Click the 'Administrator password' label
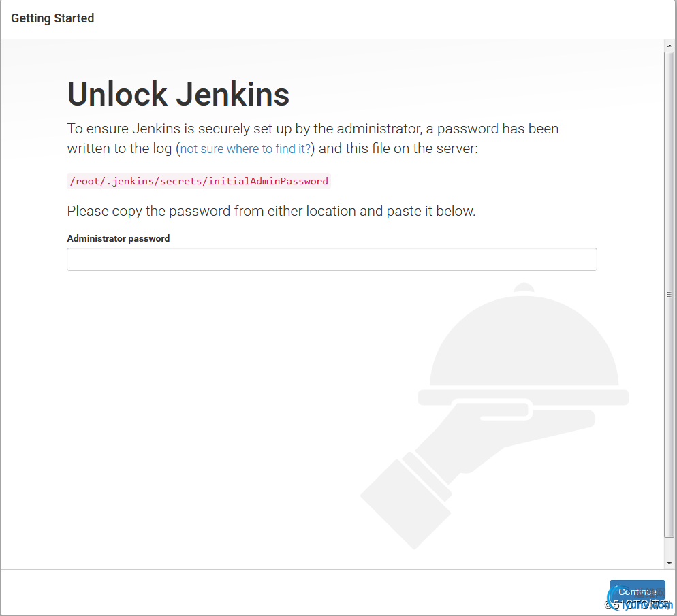The width and height of the screenshot is (677, 616). (119, 238)
